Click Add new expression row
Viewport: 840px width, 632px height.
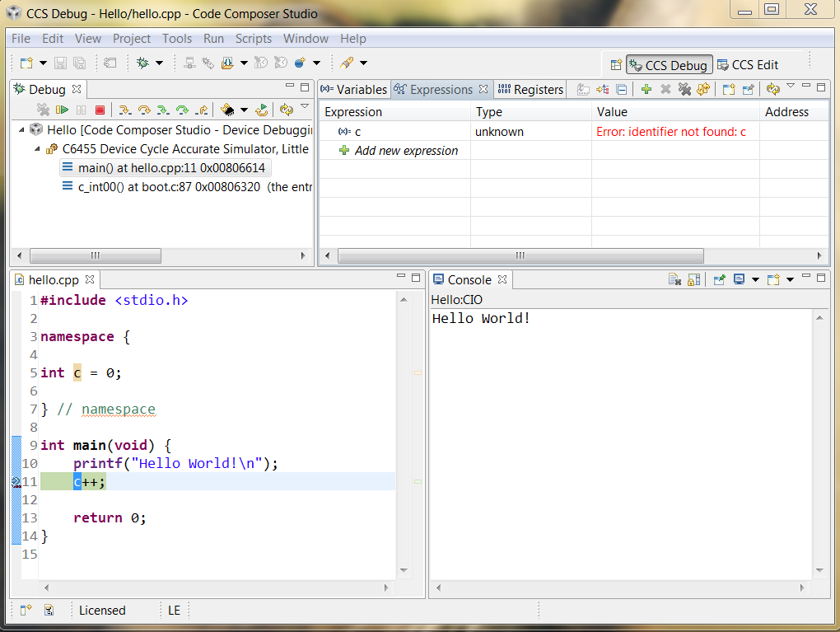tap(406, 151)
